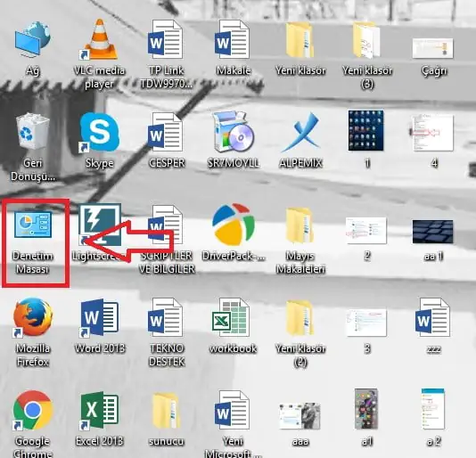
Task: Open the TEKNO DESTEK Word document
Action: pos(166,317)
